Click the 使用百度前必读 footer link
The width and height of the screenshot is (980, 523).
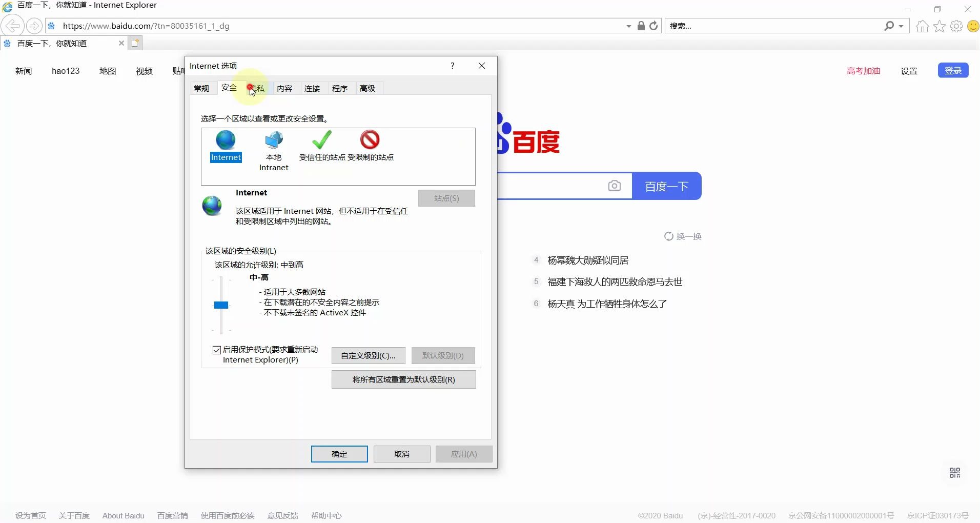228,515
